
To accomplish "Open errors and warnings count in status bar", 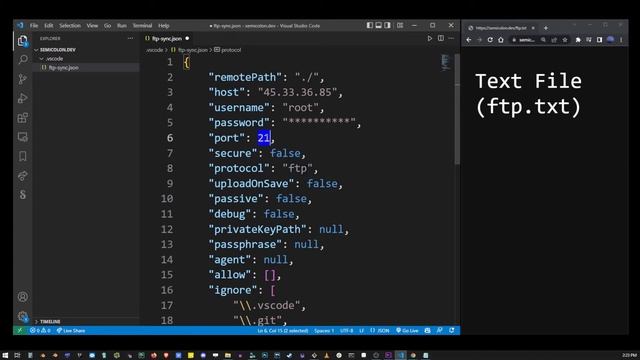I will [40, 331].
